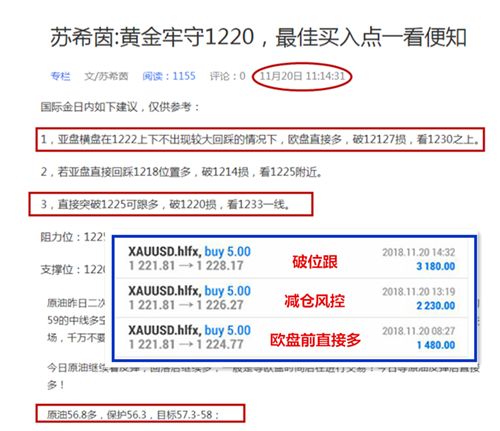Click the profit value 3 180.00
Viewport: 500px width, 431px height.
(436, 266)
